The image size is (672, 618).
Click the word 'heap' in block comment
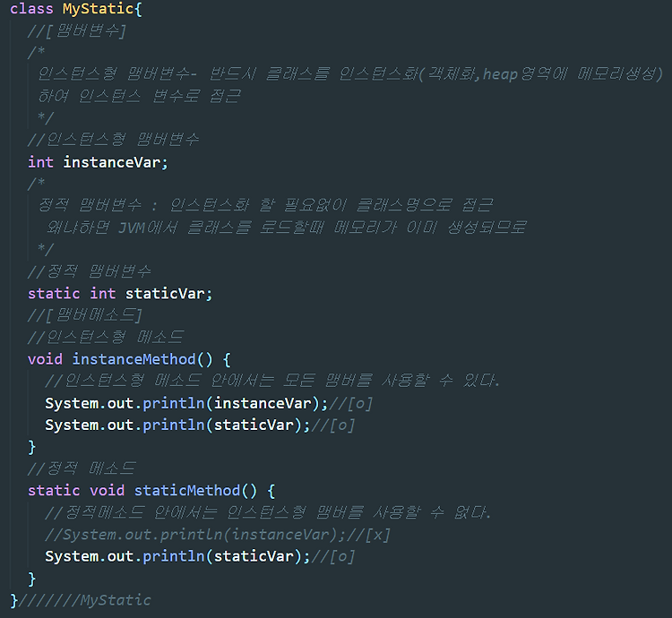[x=500, y=74]
